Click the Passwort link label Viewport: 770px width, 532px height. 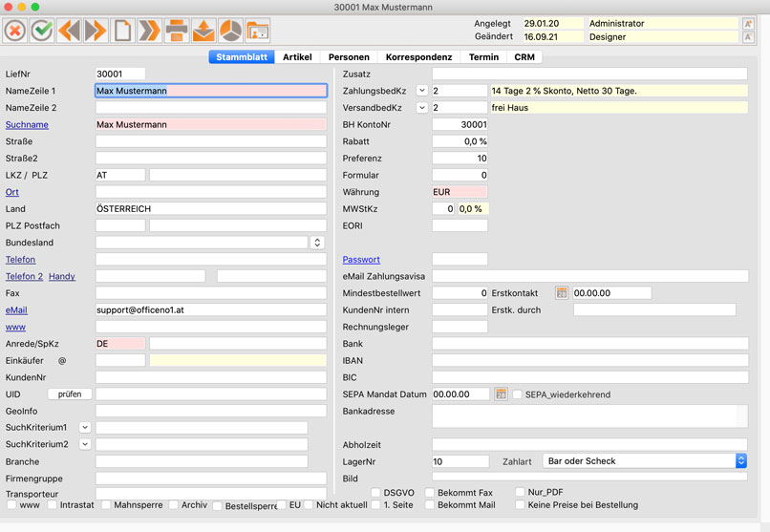(361, 259)
